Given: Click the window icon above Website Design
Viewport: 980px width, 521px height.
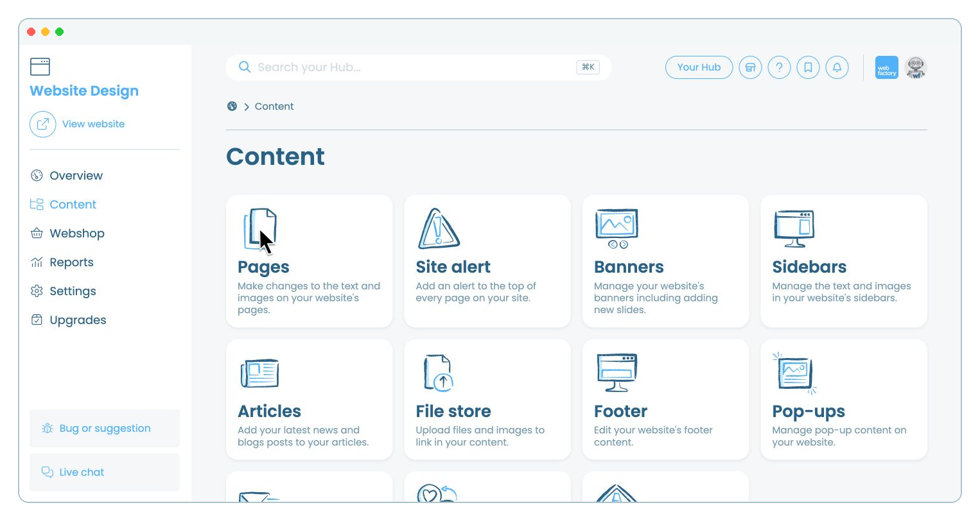Looking at the screenshot, I should click(40, 67).
